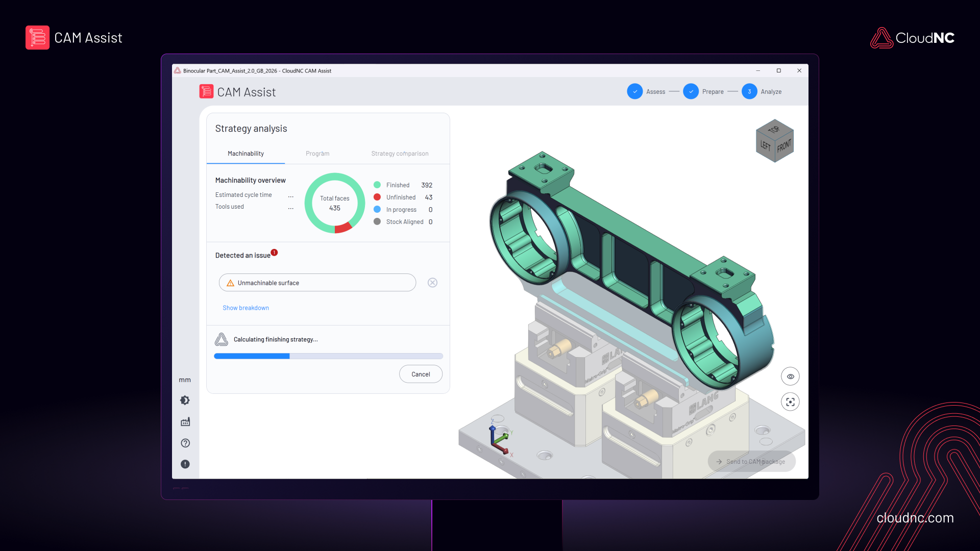This screenshot has height=551, width=980.
Task: Click the calculation progress bar
Action: 328,356
